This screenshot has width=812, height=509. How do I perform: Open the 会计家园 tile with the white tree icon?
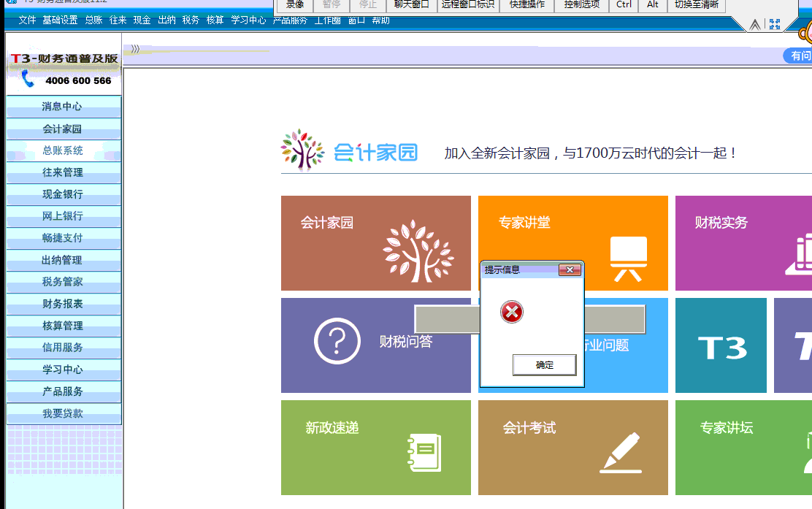pos(376,243)
